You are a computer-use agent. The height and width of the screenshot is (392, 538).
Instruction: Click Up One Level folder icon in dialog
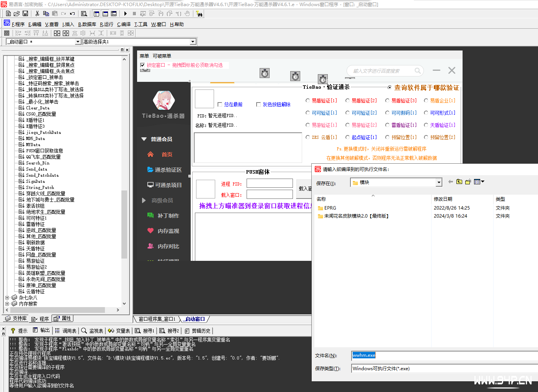coord(459,182)
